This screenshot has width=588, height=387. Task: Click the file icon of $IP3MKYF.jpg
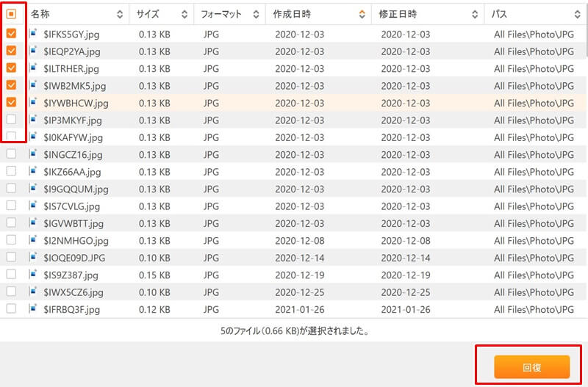pos(34,120)
